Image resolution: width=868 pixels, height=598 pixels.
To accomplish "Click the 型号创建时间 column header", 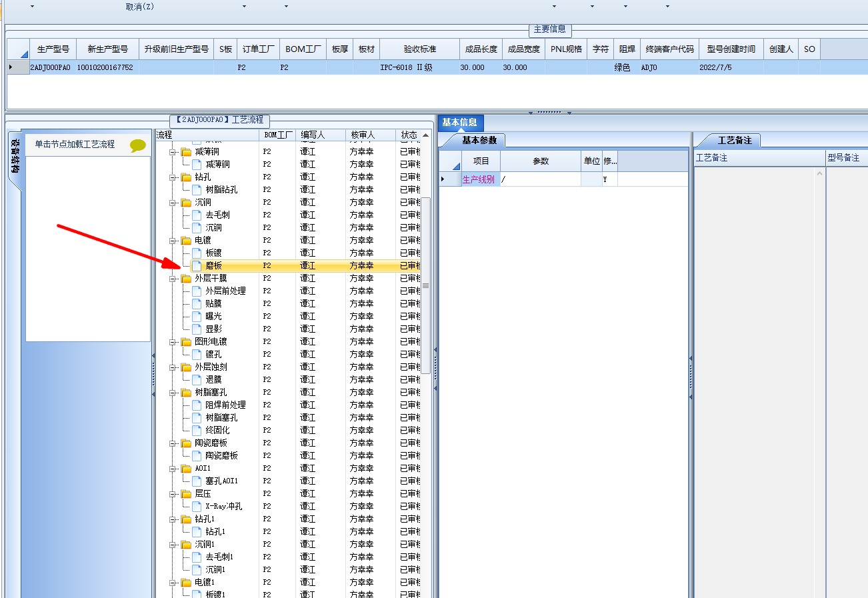I will (731, 49).
